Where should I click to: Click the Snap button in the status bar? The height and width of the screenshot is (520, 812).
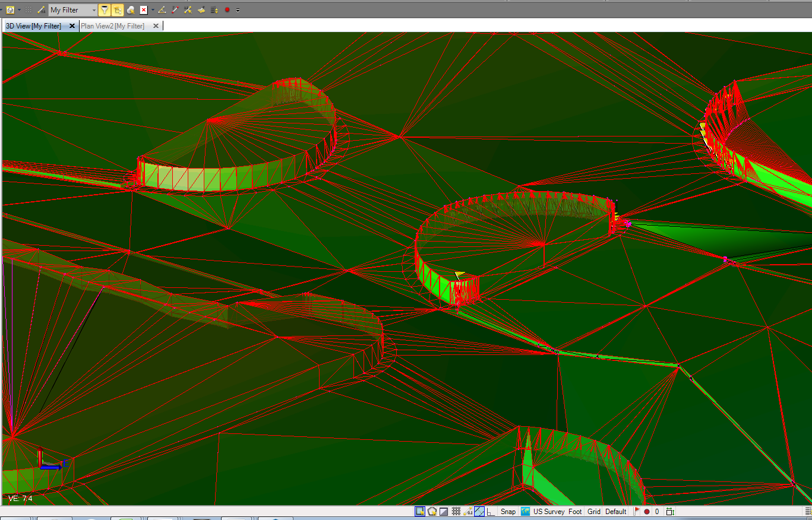coord(508,512)
